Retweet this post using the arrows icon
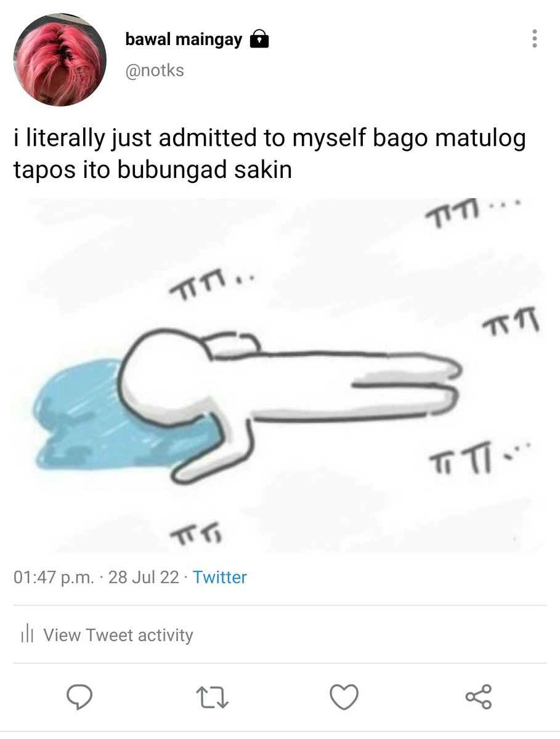 click(x=211, y=697)
